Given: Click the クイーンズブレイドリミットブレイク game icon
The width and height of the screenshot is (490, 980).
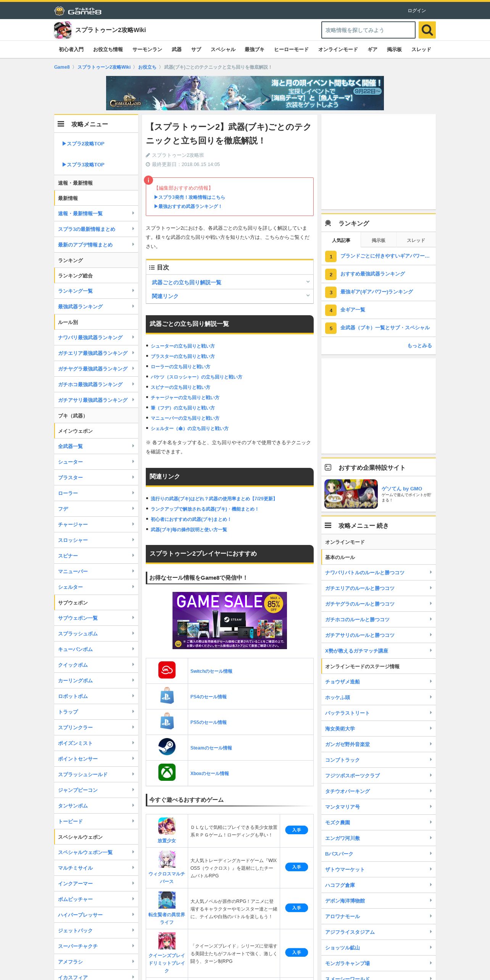Looking at the screenshot, I should coord(167,941).
